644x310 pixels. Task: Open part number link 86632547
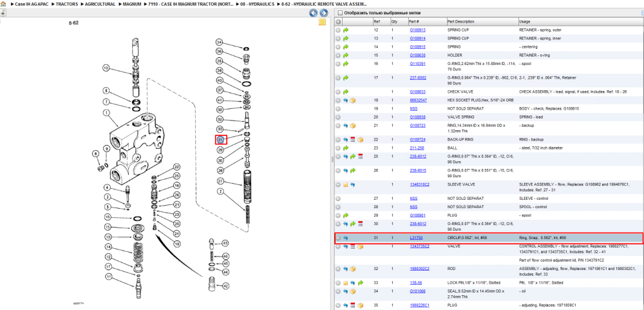[x=418, y=101]
